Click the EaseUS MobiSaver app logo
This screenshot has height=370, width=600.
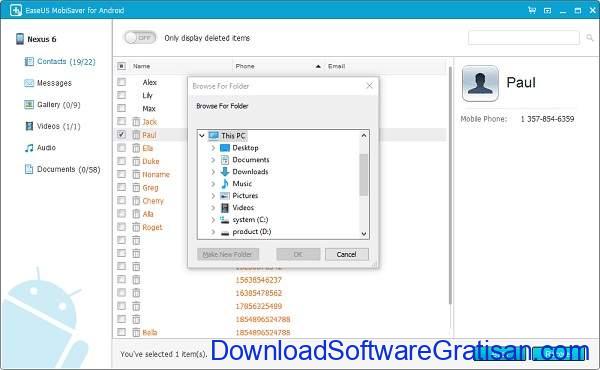(x=16, y=10)
